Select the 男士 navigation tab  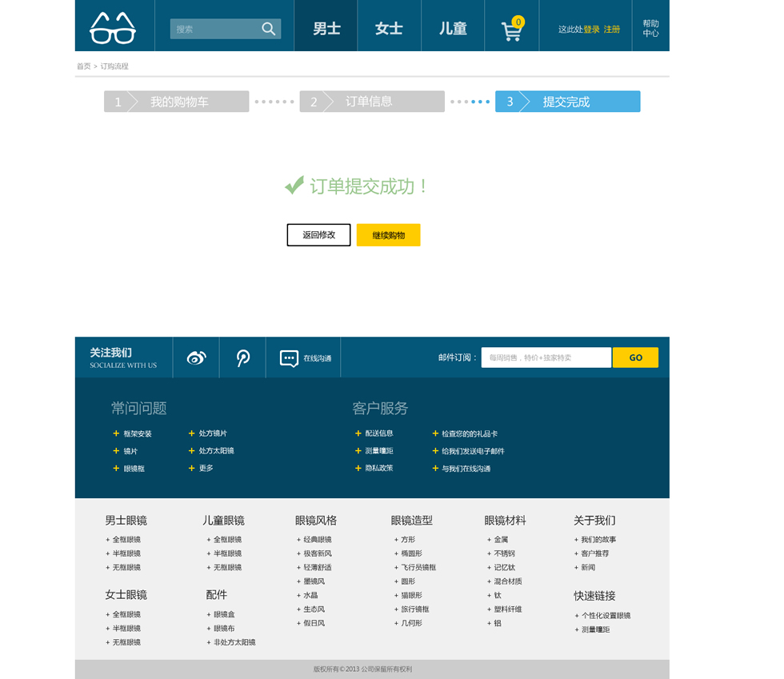tap(326, 29)
